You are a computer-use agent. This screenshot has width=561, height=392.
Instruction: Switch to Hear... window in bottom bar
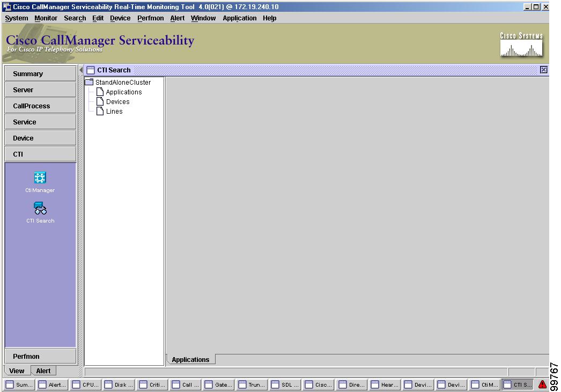pyautogui.click(x=385, y=385)
